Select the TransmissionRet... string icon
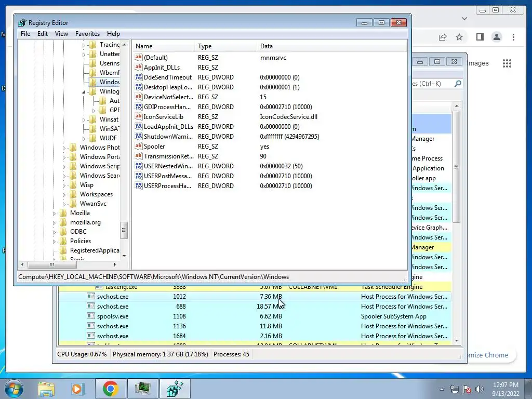Screen dimensions: 532x399 [x=138, y=156]
